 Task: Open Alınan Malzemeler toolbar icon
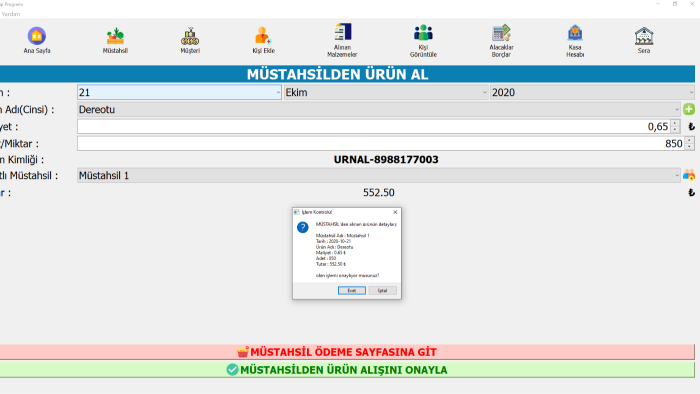(x=342, y=32)
